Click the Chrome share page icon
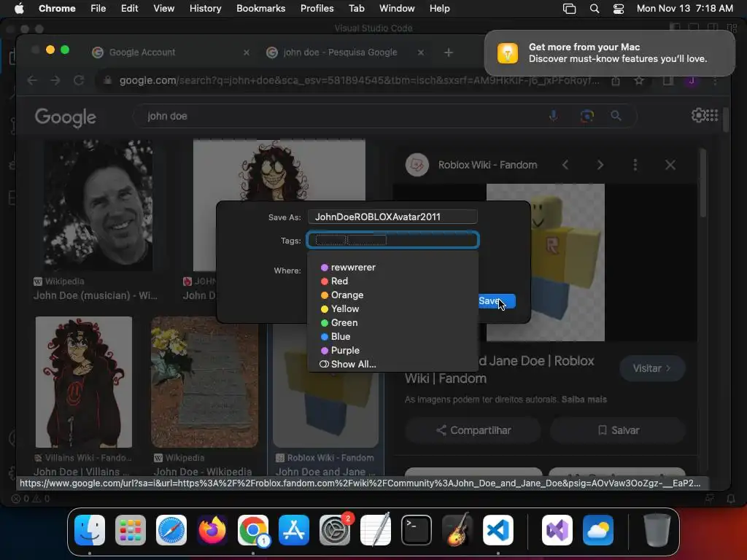This screenshot has width=747, height=560. pyautogui.click(x=616, y=80)
